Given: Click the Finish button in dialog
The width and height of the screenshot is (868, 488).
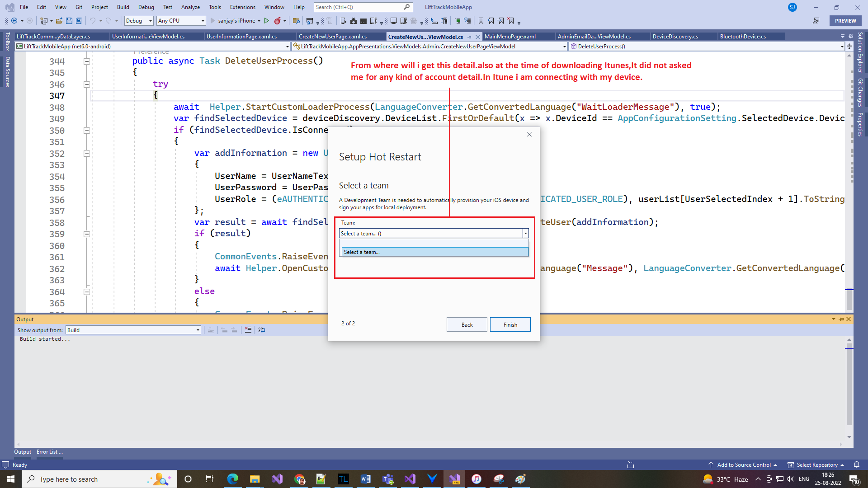Looking at the screenshot, I should (x=510, y=324).
